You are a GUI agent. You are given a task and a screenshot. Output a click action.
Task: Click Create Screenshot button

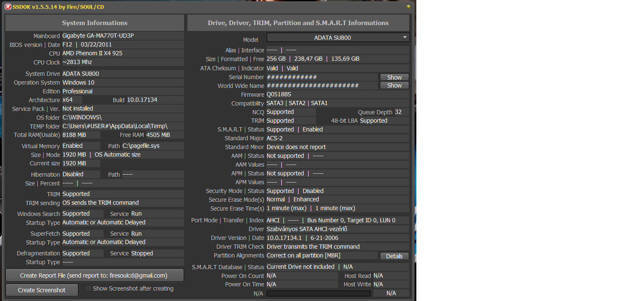(x=42, y=290)
